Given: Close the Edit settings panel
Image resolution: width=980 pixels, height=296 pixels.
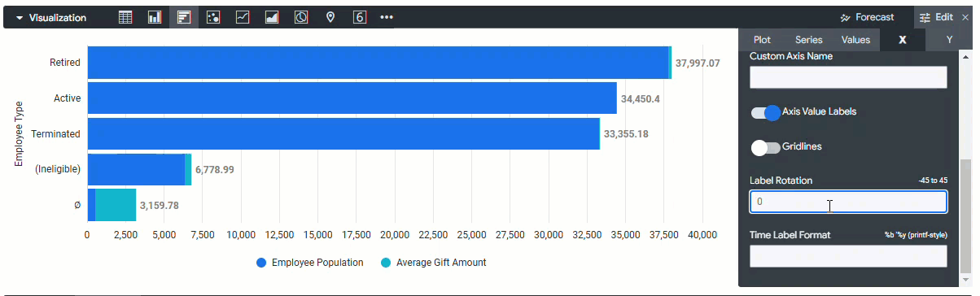Looking at the screenshot, I should 965,17.
